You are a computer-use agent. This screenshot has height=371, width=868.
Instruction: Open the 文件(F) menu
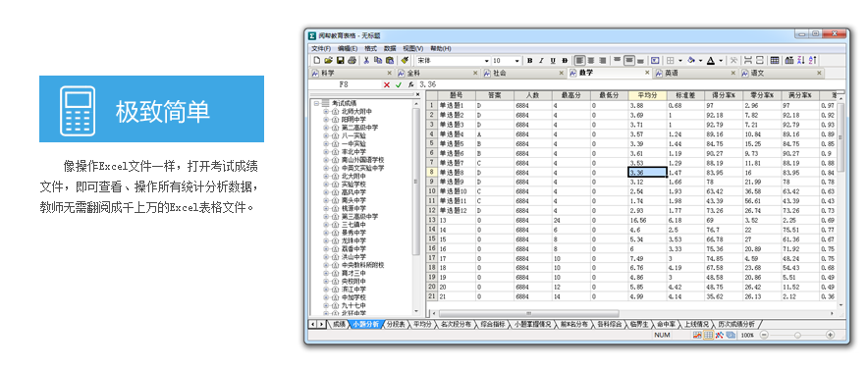pyautogui.click(x=321, y=49)
